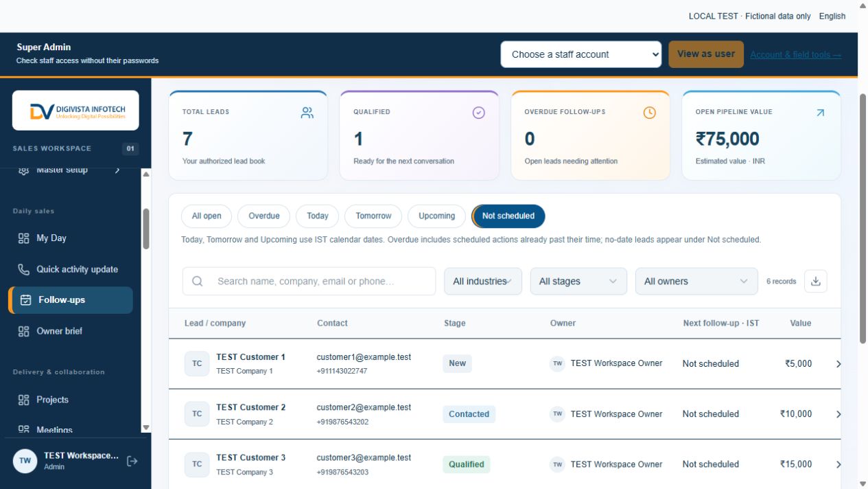Viewport: 868px width, 489px height.
Task: Click the Lead / company column header
Action: 215,323
